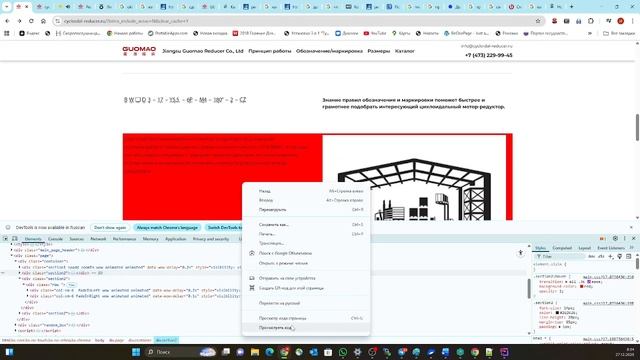Switch to the Console tab in DevTools
The width and height of the screenshot is (640, 360).
click(55, 239)
